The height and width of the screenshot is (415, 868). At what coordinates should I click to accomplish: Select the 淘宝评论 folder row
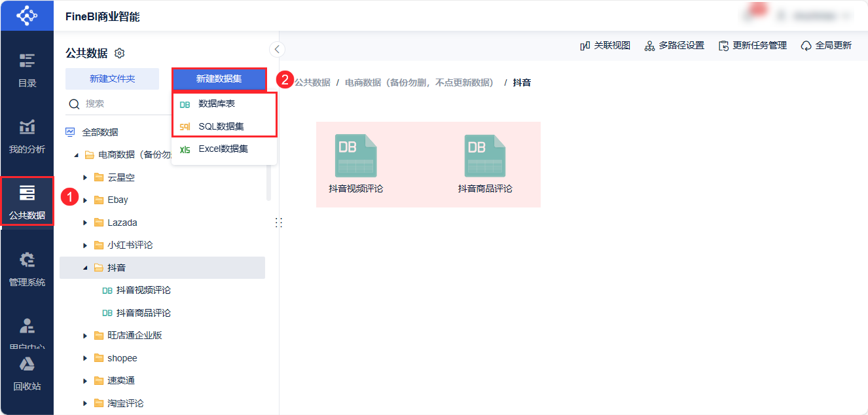coord(162,403)
